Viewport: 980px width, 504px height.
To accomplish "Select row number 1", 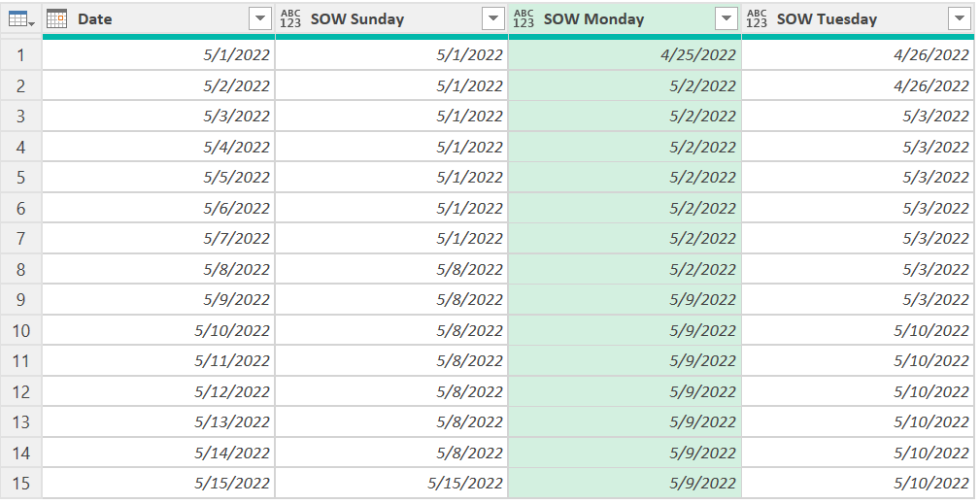I will (x=20, y=55).
